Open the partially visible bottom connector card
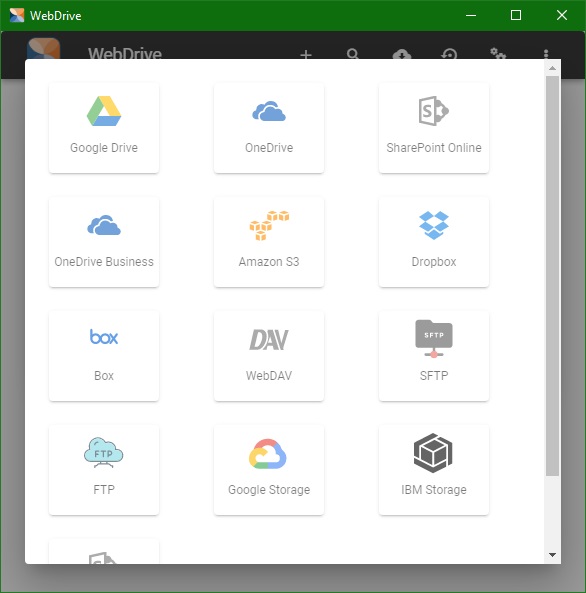 pos(104,552)
